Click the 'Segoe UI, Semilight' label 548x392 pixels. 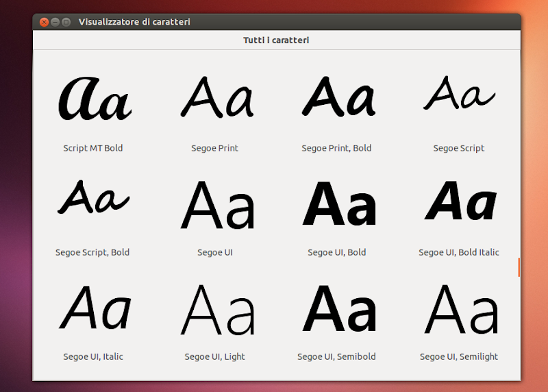coord(459,356)
